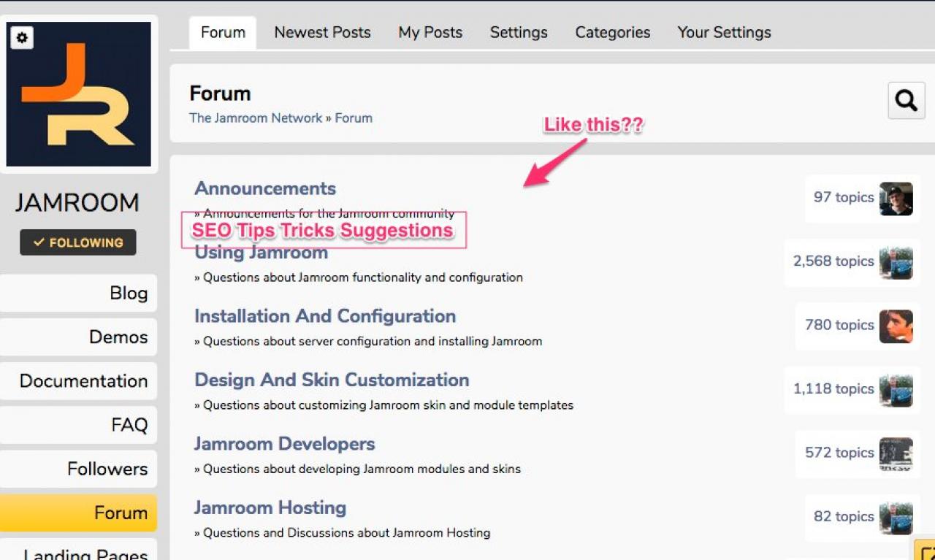
Task: Click the avatar next to 780 topics
Action: 896,326
